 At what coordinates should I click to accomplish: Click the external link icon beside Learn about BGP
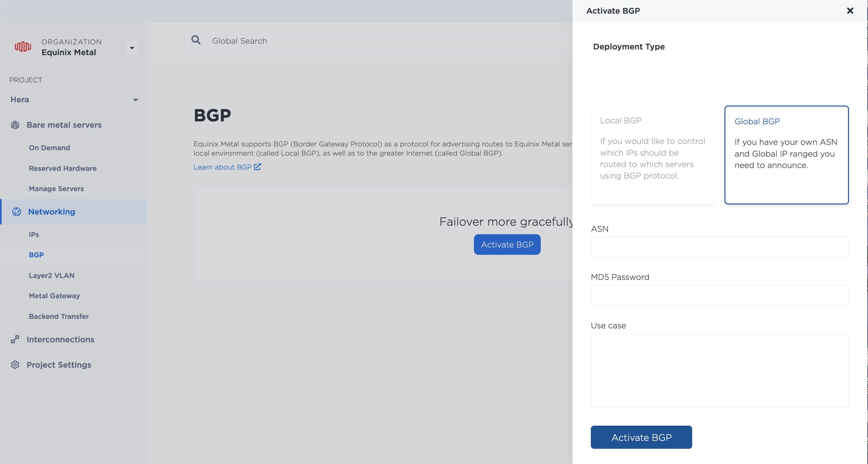click(x=258, y=167)
